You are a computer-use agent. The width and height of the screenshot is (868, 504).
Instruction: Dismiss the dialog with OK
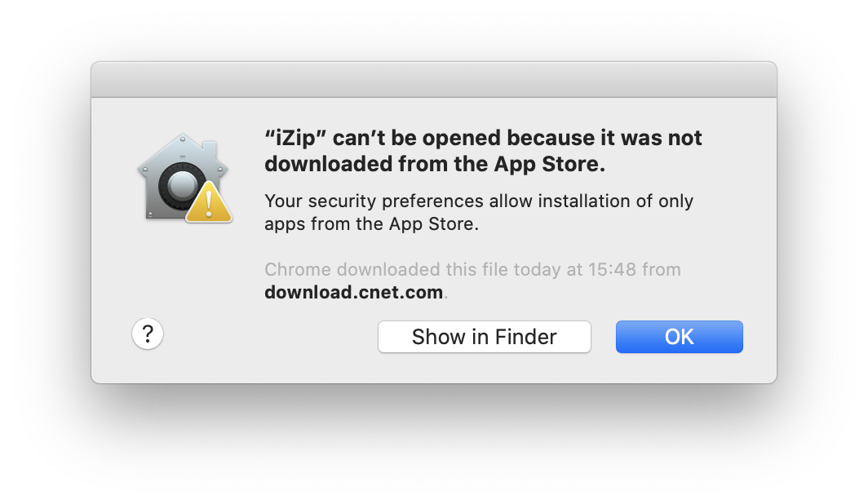tap(680, 336)
